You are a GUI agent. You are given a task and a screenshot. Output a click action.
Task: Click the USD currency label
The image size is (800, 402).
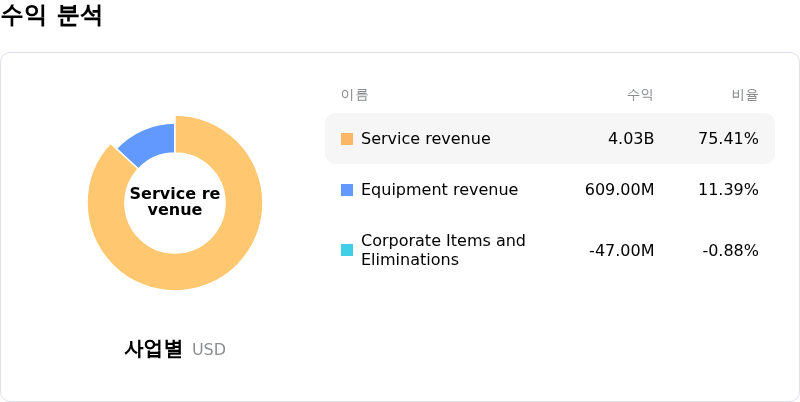click(209, 350)
